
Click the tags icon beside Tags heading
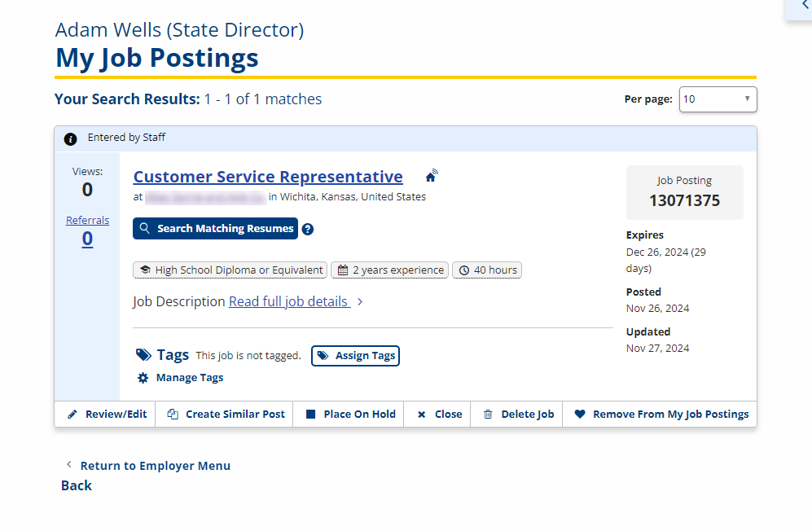pos(143,355)
